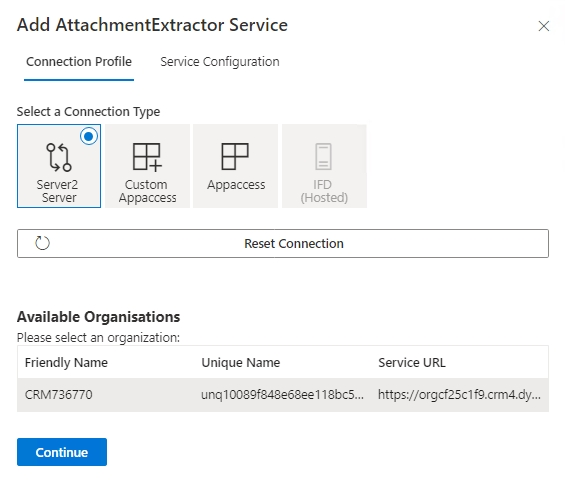
Task: Open the Service Configuration tab
Action: [x=220, y=62]
